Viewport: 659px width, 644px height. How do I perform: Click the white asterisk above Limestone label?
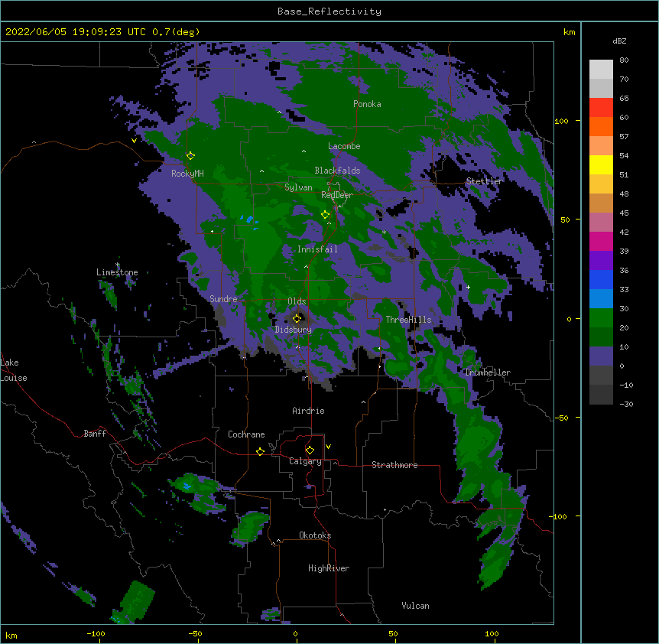[x=118, y=265]
